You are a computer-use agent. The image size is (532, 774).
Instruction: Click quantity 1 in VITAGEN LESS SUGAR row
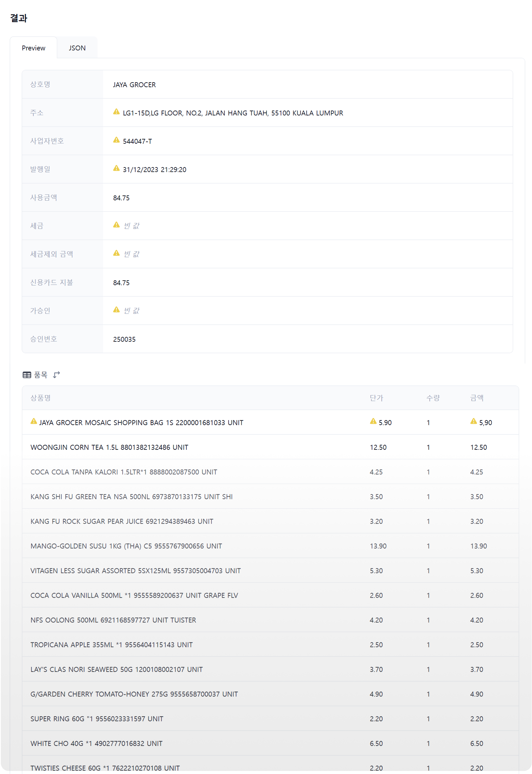click(x=428, y=571)
